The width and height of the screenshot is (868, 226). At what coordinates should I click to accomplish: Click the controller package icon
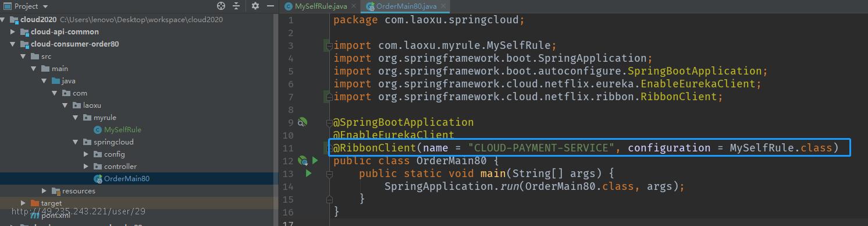(98, 167)
